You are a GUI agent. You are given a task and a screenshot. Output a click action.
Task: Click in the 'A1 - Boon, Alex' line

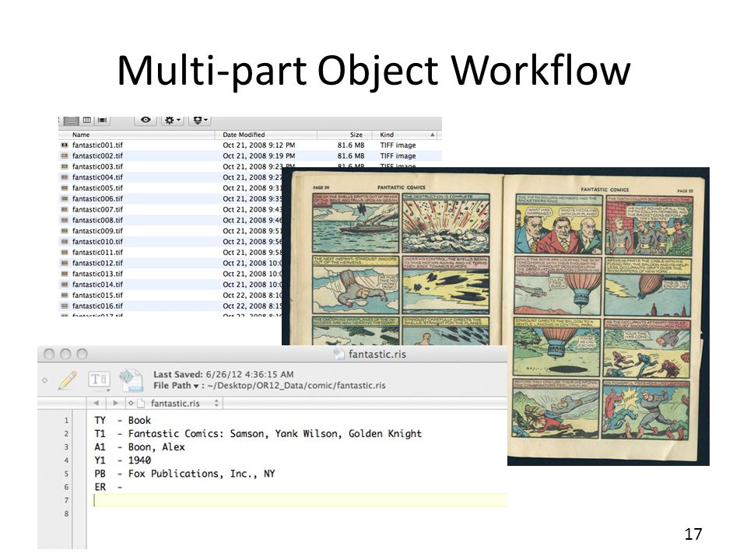[139, 447]
